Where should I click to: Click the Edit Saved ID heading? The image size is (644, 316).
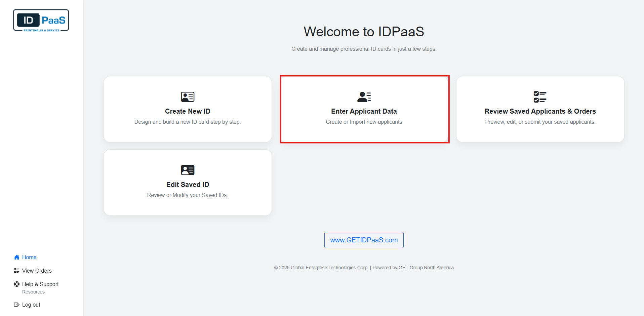point(188,185)
